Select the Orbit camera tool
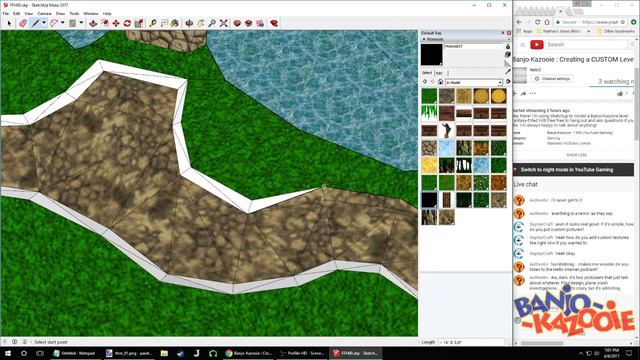Viewport: 640px width, 360px height. point(189,23)
